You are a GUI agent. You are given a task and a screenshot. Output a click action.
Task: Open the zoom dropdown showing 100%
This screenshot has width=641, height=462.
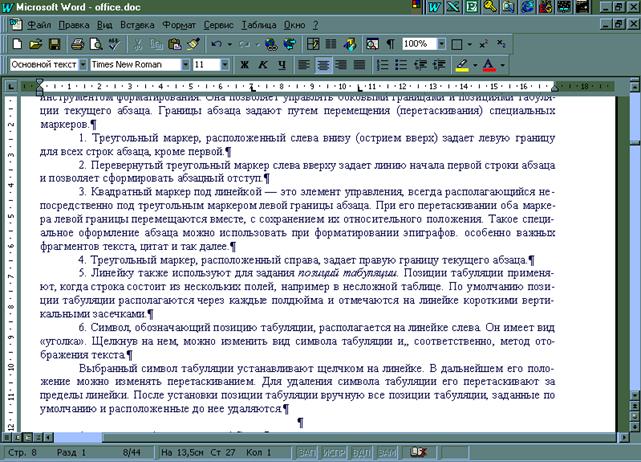point(442,44)
